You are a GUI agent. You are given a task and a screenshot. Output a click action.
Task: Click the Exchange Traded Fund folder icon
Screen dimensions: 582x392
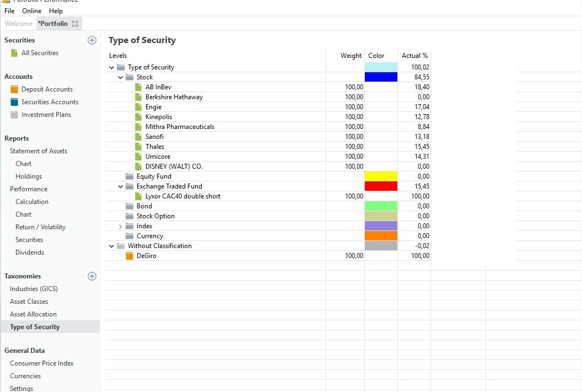(129, 186)
